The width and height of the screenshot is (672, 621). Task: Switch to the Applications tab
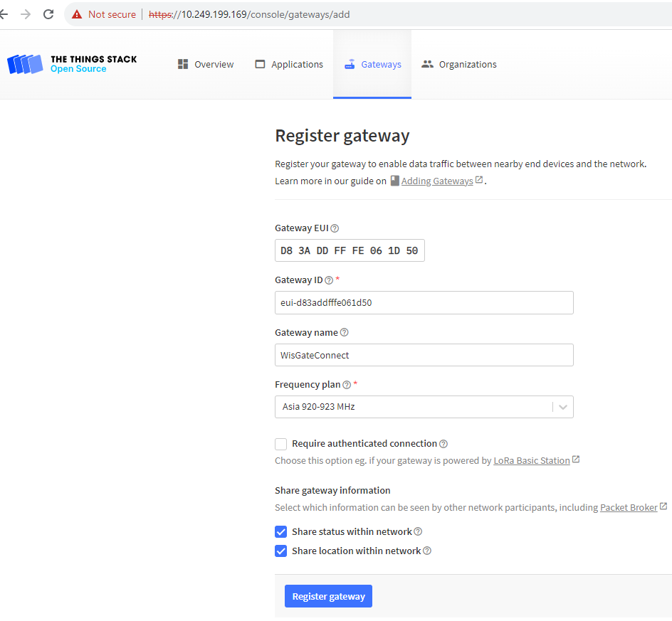[289, 64]
